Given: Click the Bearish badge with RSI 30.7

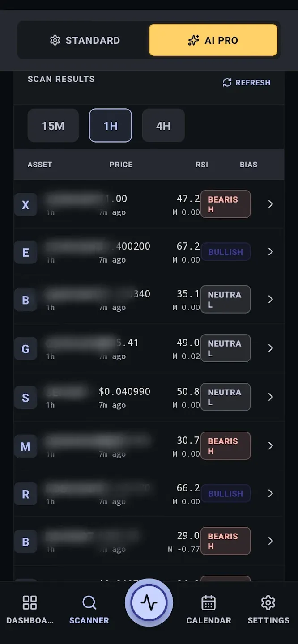Looking at the screenshot, I should [x=226, y=446].
